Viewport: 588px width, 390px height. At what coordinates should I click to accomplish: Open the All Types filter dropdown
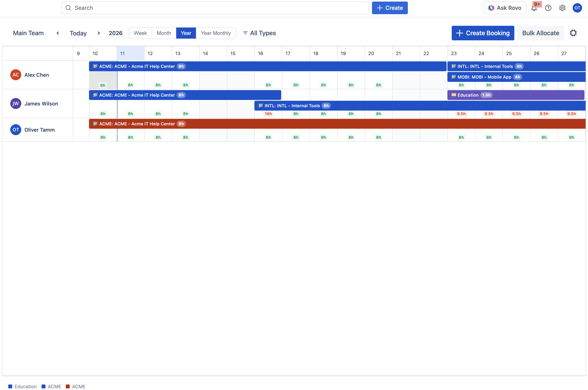pos(263,33)
